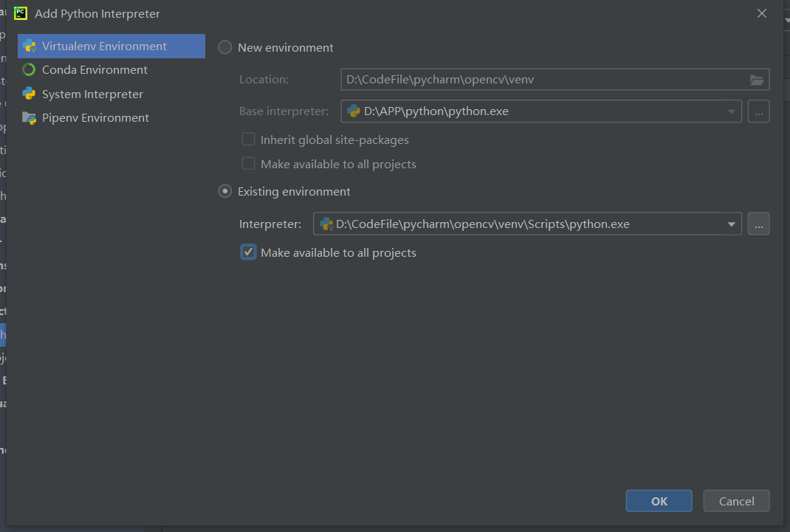Choose the New environment radio button

pos(224,47)
